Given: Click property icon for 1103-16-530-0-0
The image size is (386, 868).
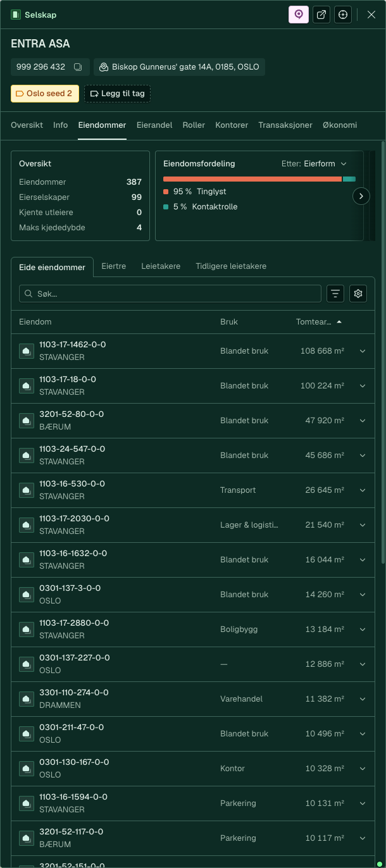Looking at the screenshot, I should click(27, 490).
